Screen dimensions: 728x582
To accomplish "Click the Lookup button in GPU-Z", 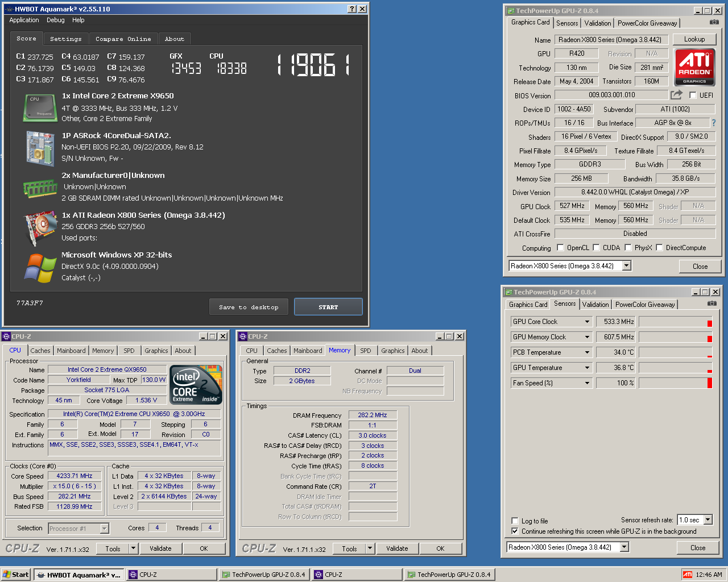I will pyautogui.click(x=694, y=39).
